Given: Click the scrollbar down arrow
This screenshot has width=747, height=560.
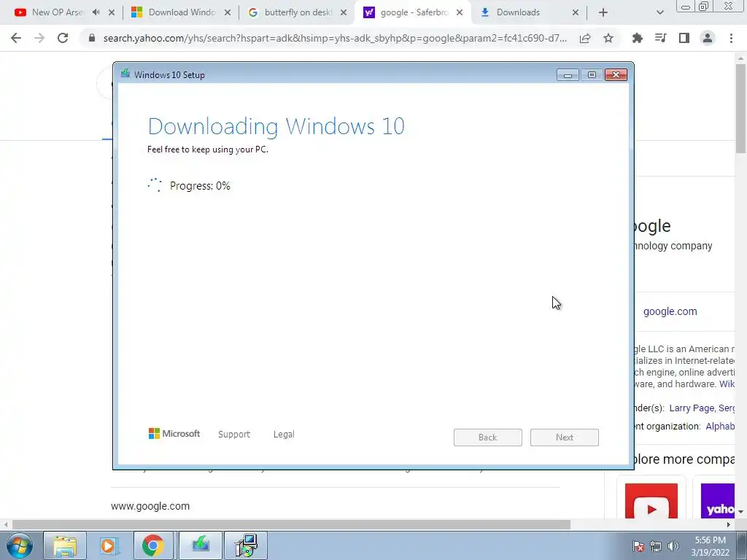Looking at the screenshot, I should point(741,513).
